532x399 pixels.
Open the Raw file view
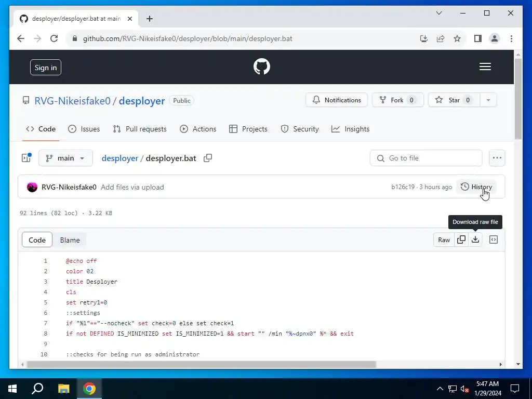pos(444,240)
